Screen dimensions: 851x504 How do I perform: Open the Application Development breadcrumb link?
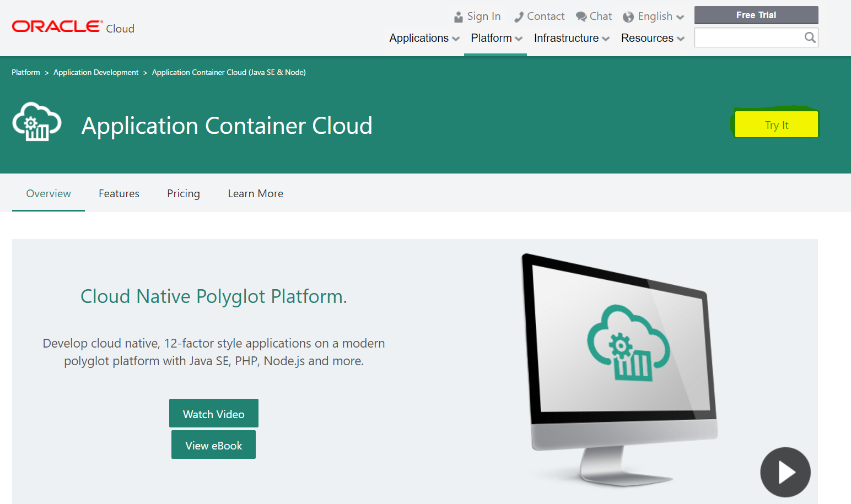pos(95,72)
